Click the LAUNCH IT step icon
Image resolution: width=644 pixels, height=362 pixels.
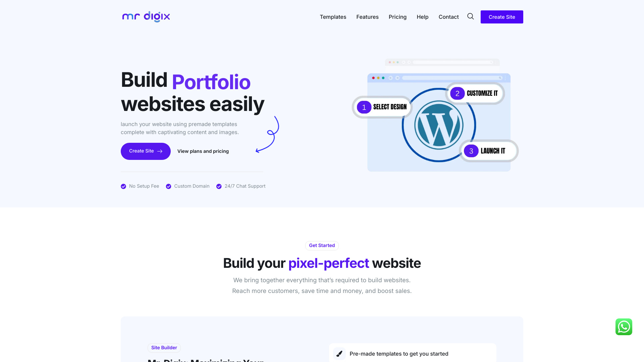pyautogui.click(x=472, y=151)
